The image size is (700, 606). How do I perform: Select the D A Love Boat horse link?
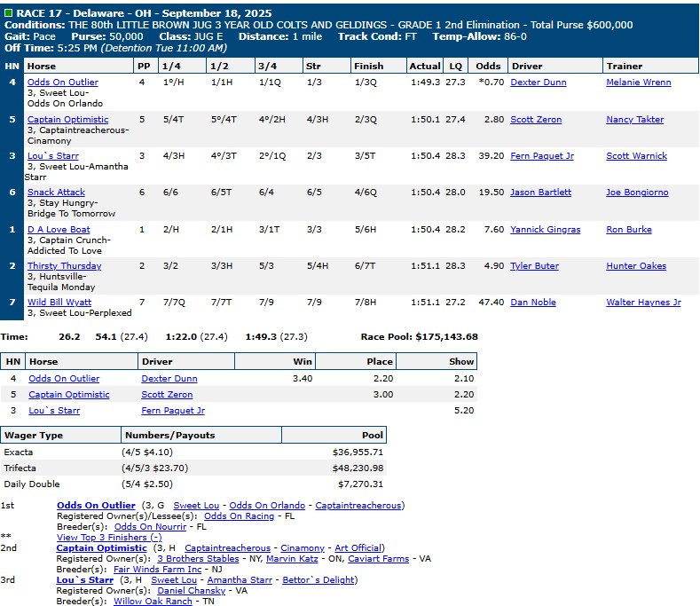pyautogui.click(x=59, y=229)
